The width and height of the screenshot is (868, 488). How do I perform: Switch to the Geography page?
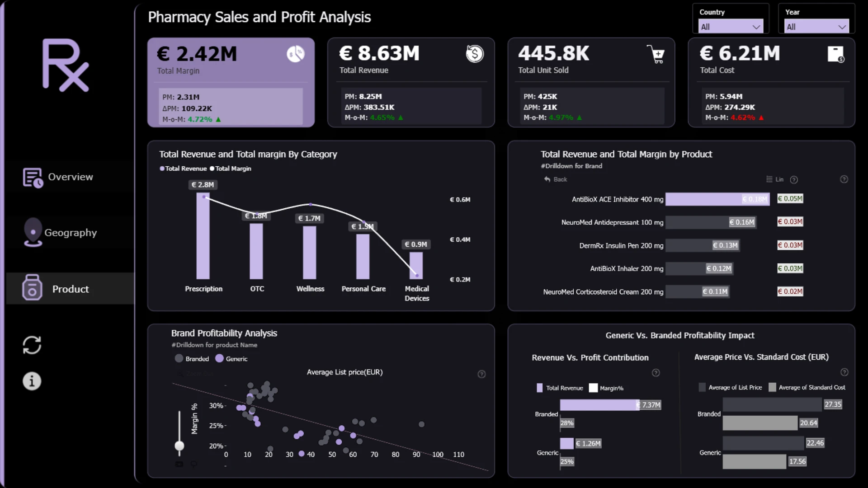pyautogui.click(x=60, y=232)
